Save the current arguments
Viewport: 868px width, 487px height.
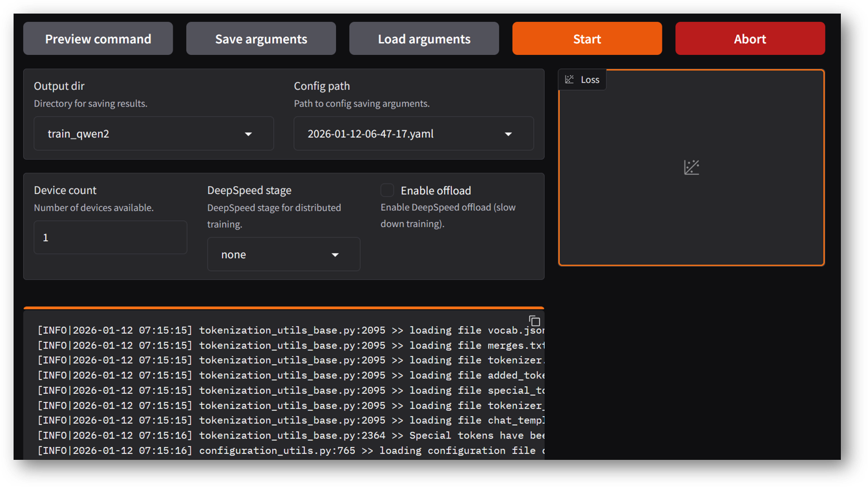tap(260, 38)
